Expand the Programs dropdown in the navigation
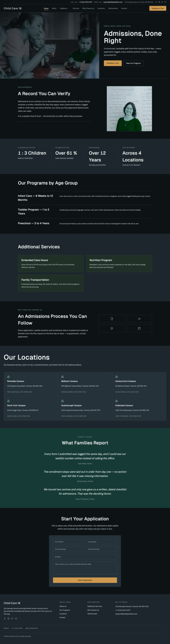Viewport: 170px width, 644px height. point(64,8)
